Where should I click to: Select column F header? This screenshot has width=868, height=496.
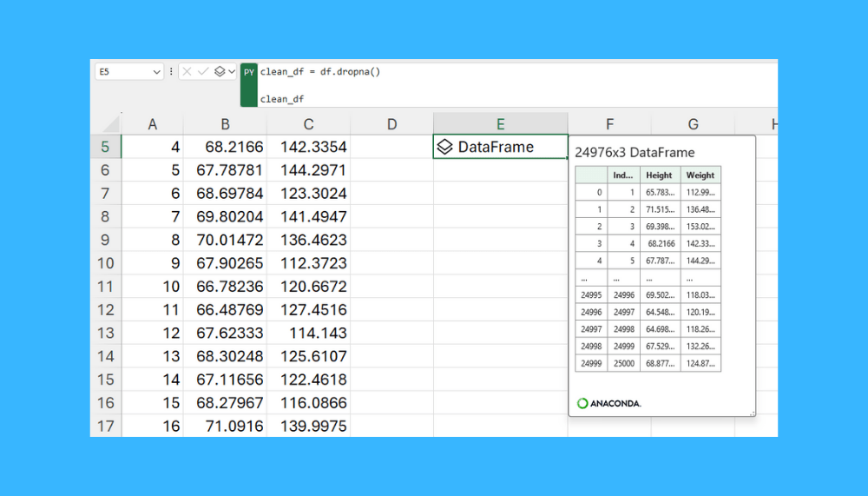tap(609, 124)
